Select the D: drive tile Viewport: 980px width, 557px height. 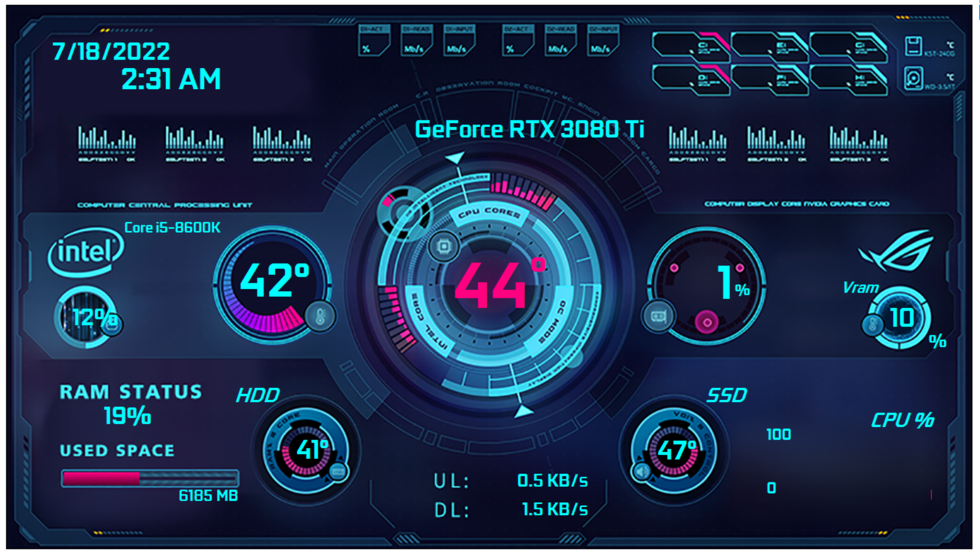coord(690,78)
